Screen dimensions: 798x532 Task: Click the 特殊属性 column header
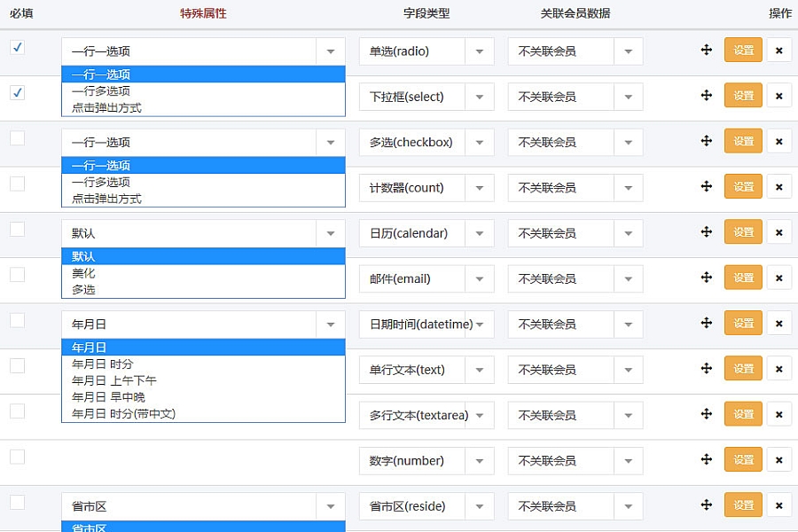point(203,13)
